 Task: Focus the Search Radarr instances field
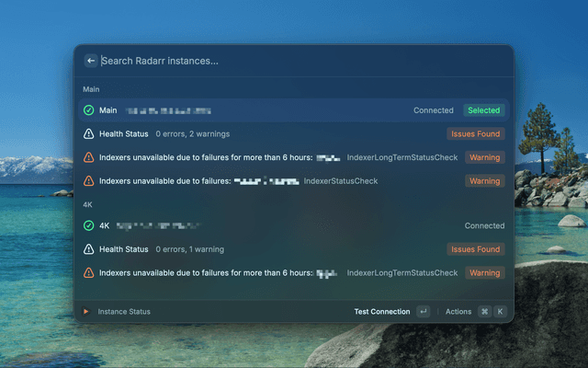tap(304, 61)
